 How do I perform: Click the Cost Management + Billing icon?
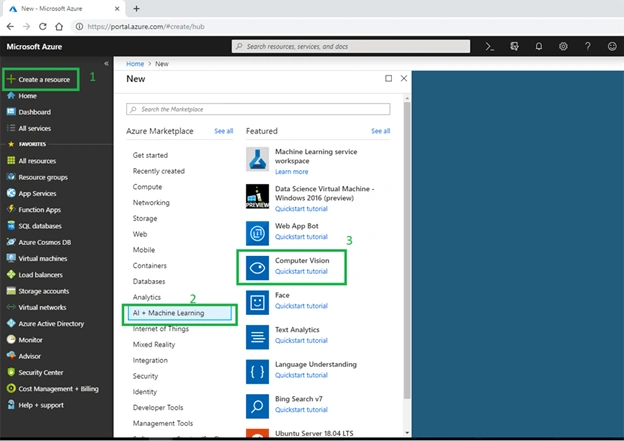click(11, 388)
